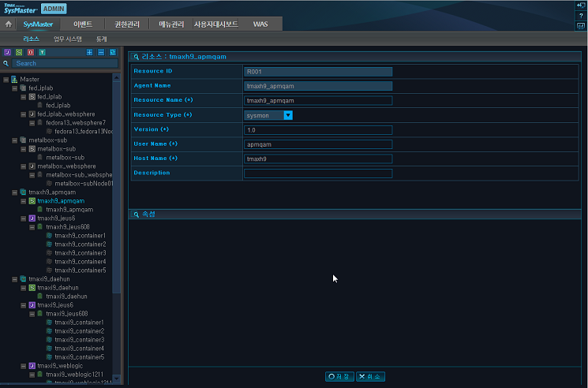
Task: Open the 메뉴관리 menu
Action: [x=171, y=24]
